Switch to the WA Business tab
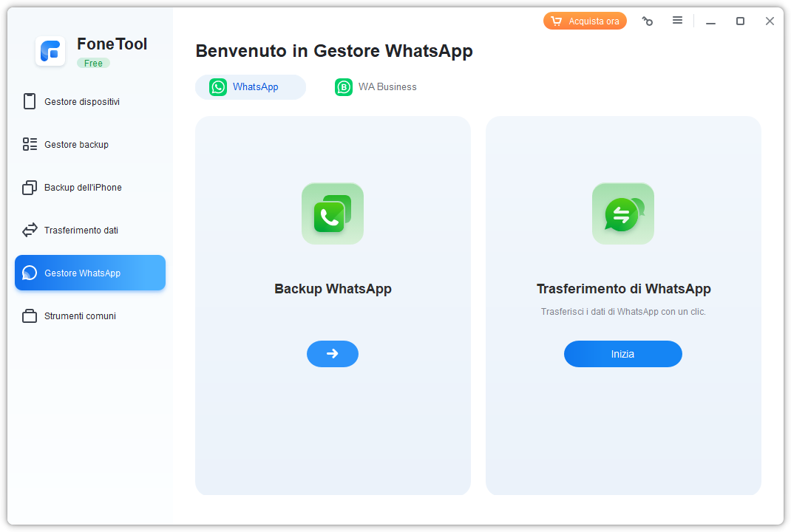Image resolution: width=791 pixels, height=532 pixels. pyautogui.click(x=376, y=87)
